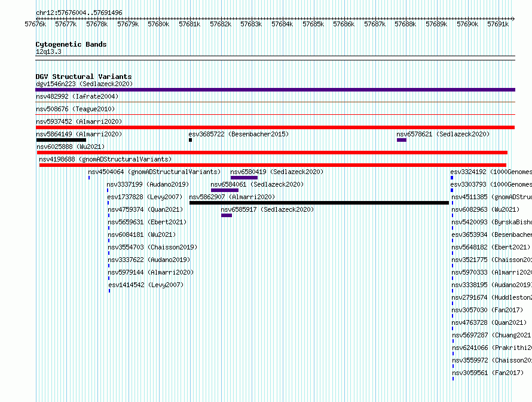Select purple bar under nsv6580419
The height and width of the screenshot is (402, 532).
pos(244,178)
